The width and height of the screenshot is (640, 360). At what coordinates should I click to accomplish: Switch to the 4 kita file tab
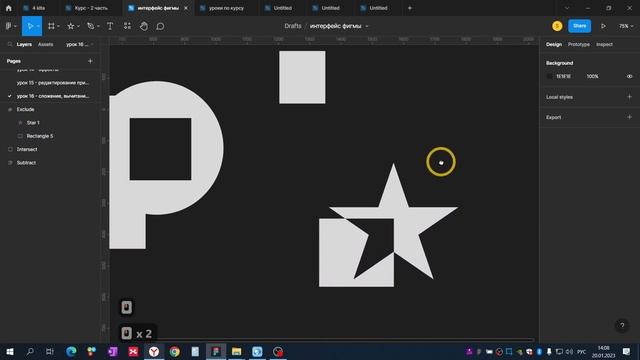pyautogui.click(x=39, y=8)
